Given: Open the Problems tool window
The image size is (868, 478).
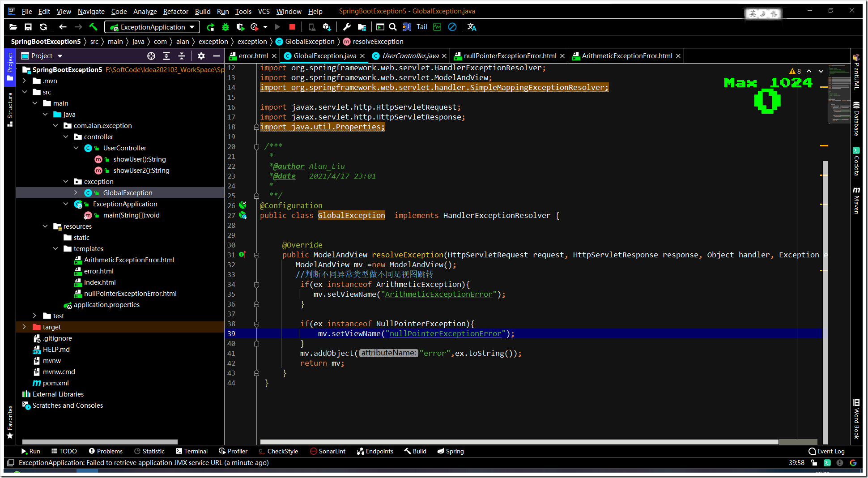Looking at the screenshot, I should click(106, 451).
